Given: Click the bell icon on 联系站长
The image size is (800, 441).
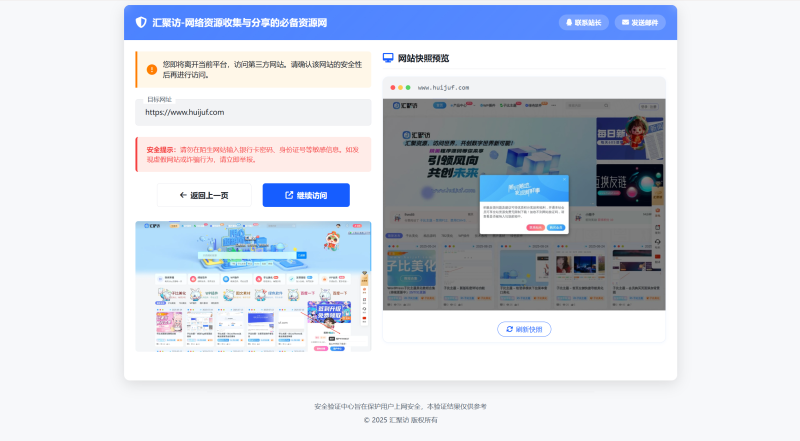Looking at the screenshot, I should point(569,22).
